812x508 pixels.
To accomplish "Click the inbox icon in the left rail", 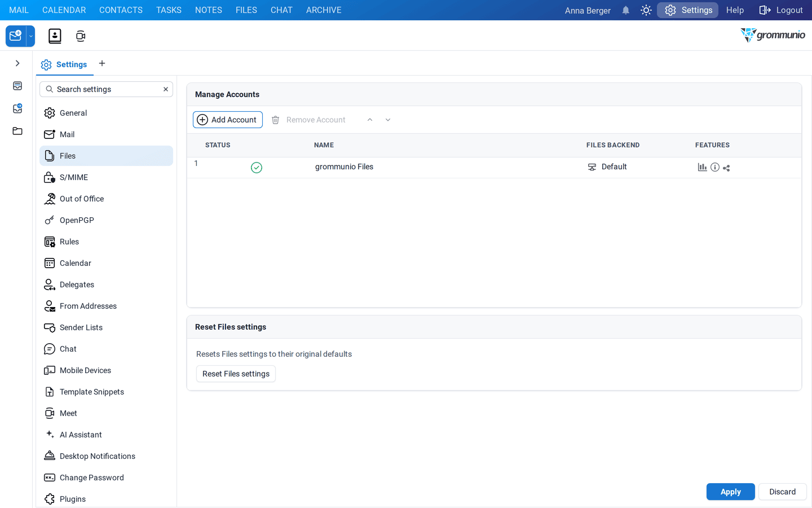I will click(x=17, y=86).
